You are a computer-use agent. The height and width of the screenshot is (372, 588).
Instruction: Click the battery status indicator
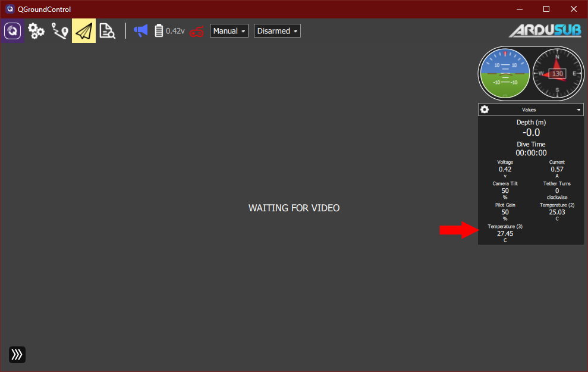169,31
